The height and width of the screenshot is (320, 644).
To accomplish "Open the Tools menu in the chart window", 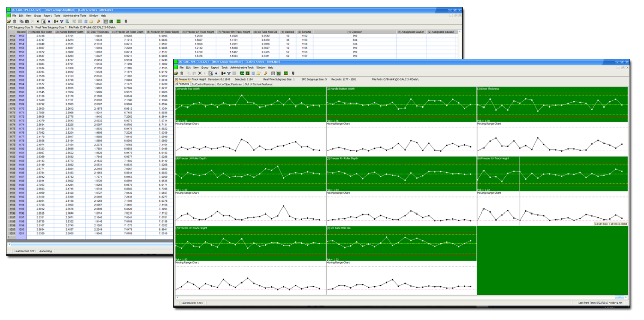I will click(x=225, y=68).
